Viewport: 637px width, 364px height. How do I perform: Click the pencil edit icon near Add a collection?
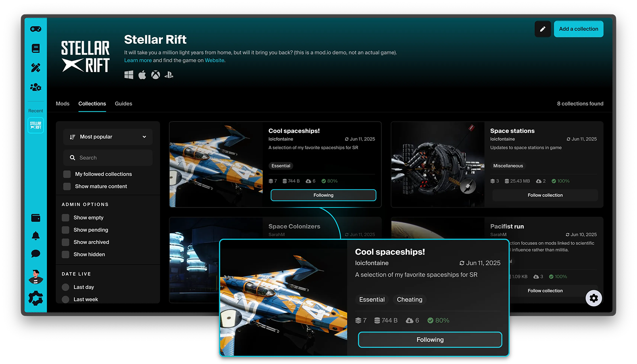[542, 29]
